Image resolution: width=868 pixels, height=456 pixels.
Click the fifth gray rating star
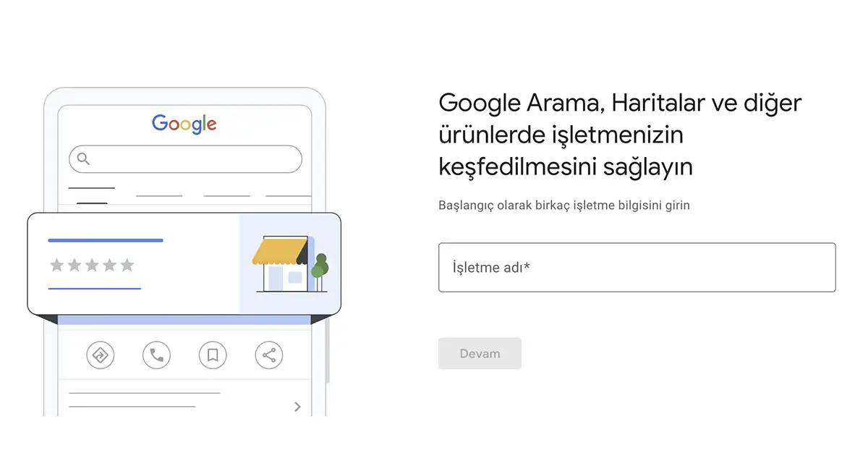point(127,266)
